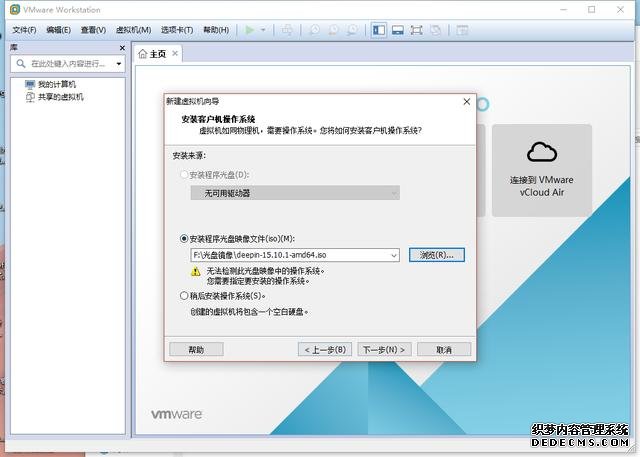640x457 pixels.
Task: Close the 新建虚拟机向导 dialog
Action: tap(467, 102)
